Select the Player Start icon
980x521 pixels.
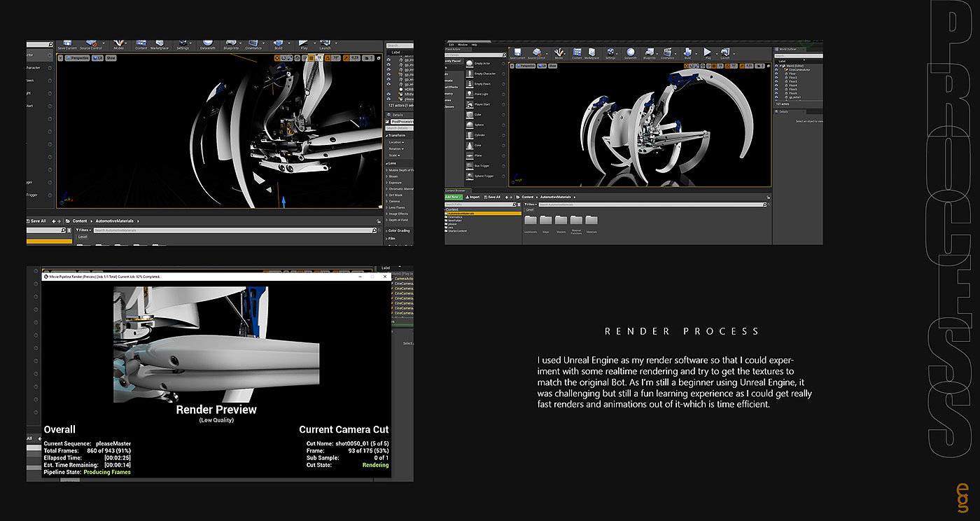(470, 104)
